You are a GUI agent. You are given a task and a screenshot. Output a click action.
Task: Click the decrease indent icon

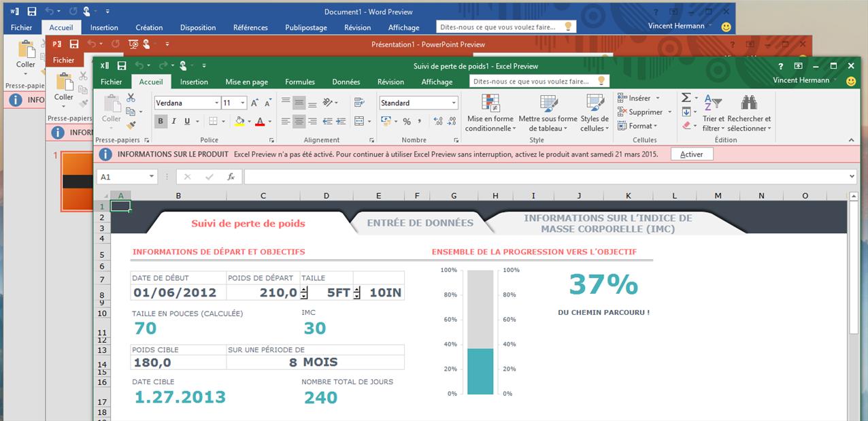(x=327, y=122)
